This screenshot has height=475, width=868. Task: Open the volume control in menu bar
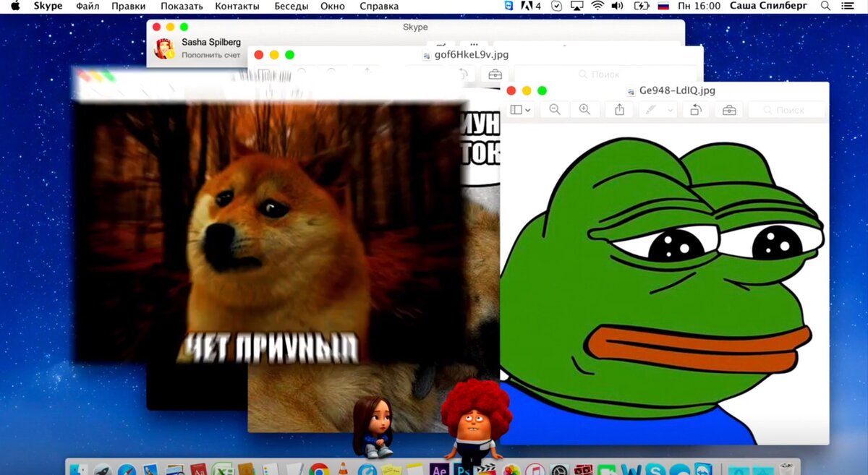coord(617,6)
